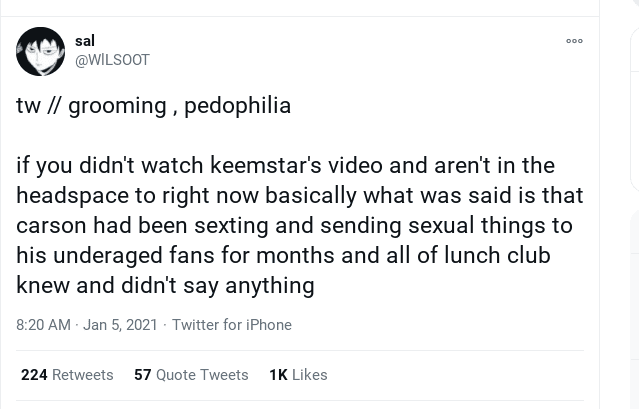The image size is (639, 409).
Task: View the 57 Quote Tweets list
Action: 191,375
